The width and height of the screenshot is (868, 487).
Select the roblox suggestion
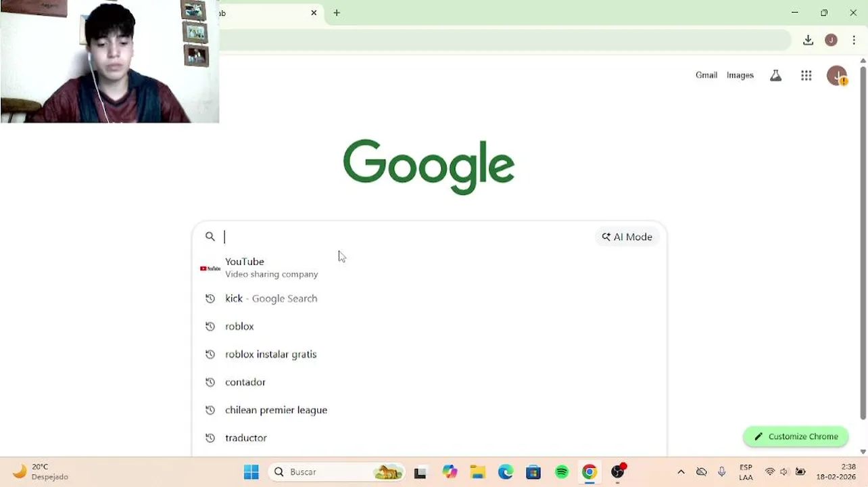(429, 327)
